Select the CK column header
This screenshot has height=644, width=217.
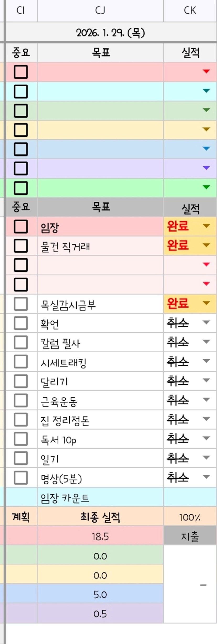tap(190, 11)
